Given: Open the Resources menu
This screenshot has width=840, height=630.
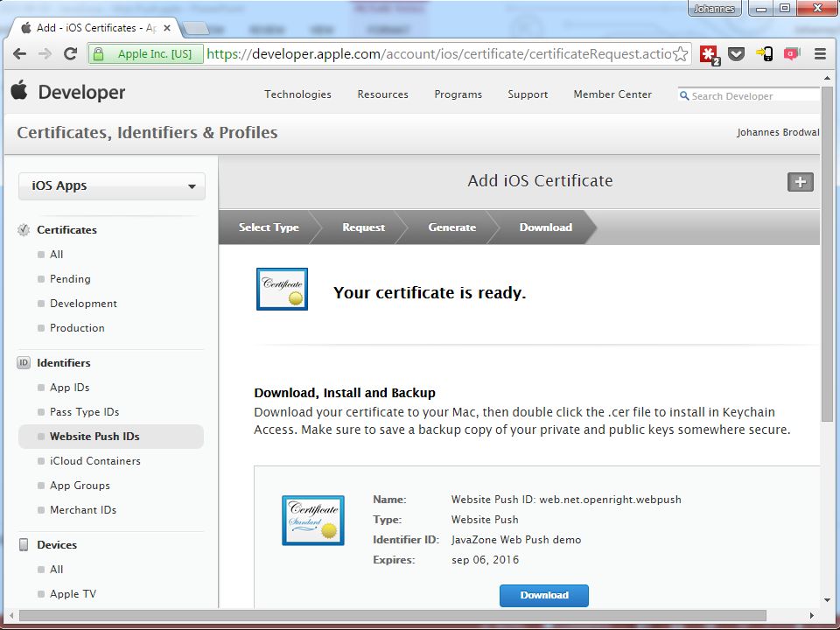Looking at the screenshot, I should pos(383,94).
